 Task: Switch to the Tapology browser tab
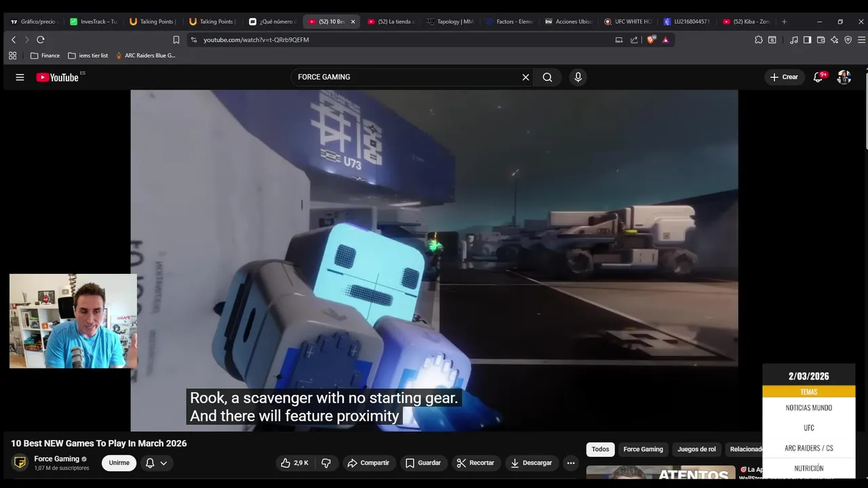(x=451, y=22)
